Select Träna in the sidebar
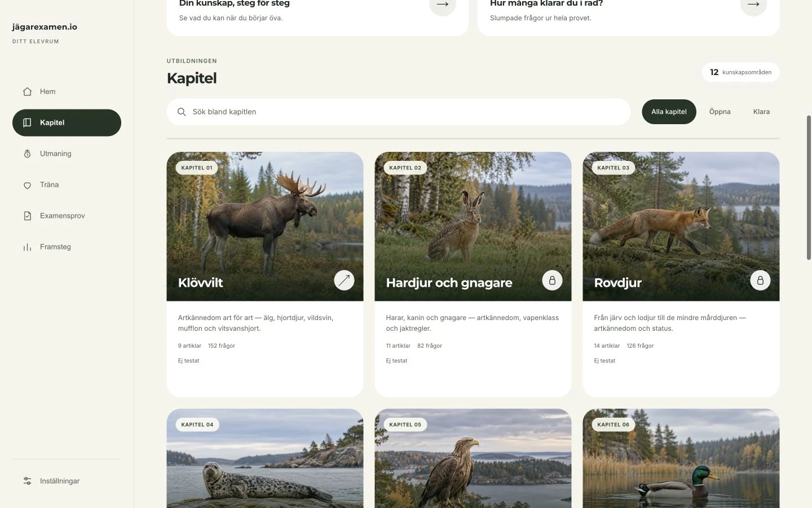This screenshot has height=508, width=812. pyautogui.click(x=67, y=185)
